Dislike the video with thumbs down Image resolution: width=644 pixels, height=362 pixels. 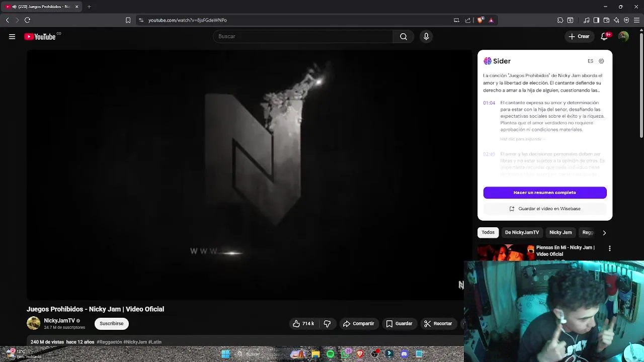327,323
